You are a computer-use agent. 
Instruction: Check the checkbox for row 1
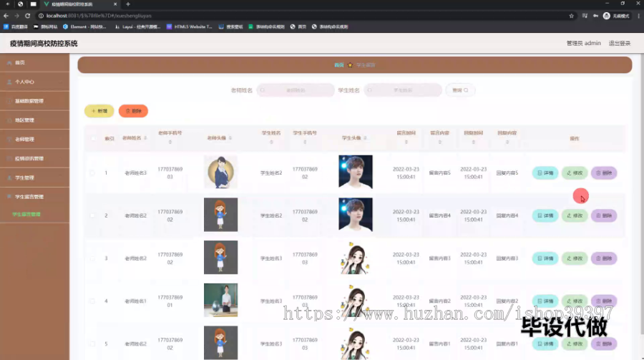click(x=92, y=173)
